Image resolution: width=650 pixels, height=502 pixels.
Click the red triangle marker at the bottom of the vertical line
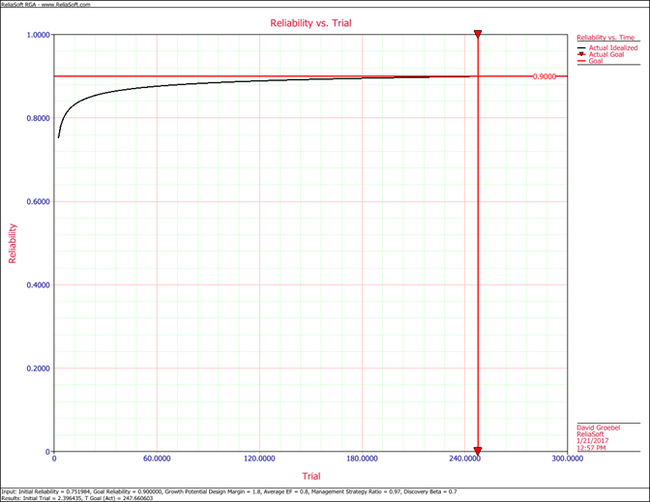(x=478, y=451)
